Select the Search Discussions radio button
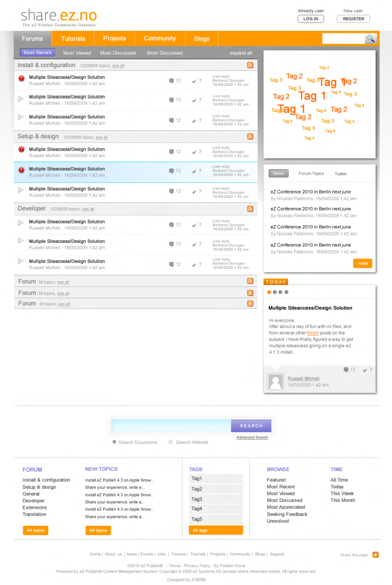 pyautogui.click(x=114, y=442)
